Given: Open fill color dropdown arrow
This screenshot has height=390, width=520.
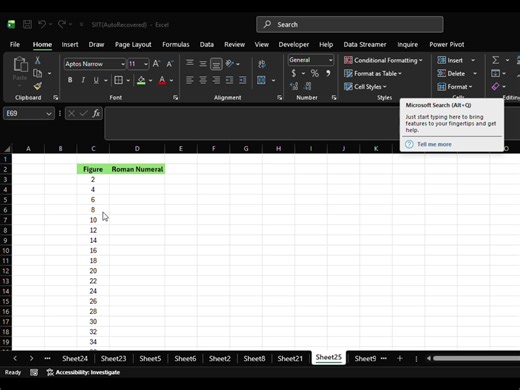Looking at the screenshot, I should pos(151,80).
